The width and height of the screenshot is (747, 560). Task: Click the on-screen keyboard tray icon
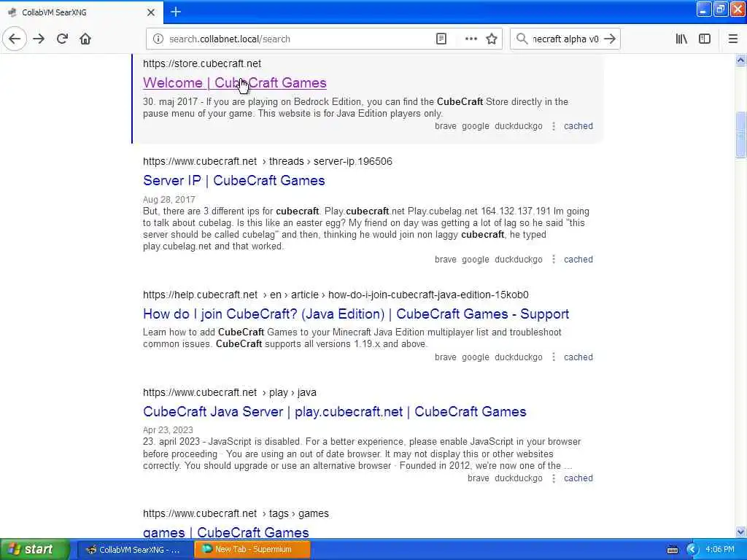tap(672, 550)
